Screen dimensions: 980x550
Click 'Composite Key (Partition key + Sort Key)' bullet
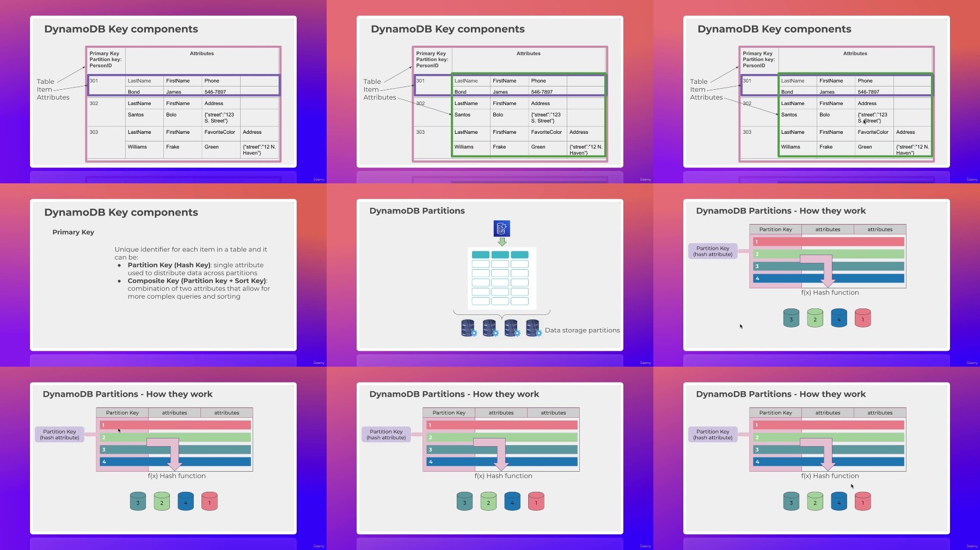tap(199, 288)
